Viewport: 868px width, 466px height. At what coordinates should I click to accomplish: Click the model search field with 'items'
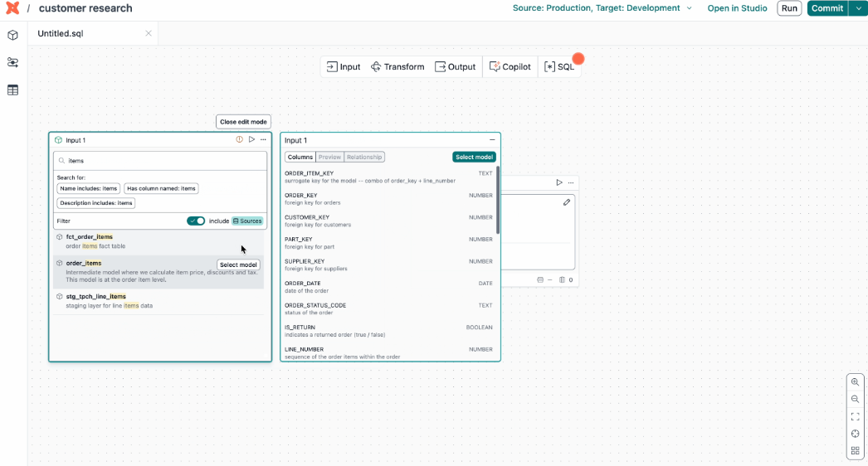click(x=160, y=161)
